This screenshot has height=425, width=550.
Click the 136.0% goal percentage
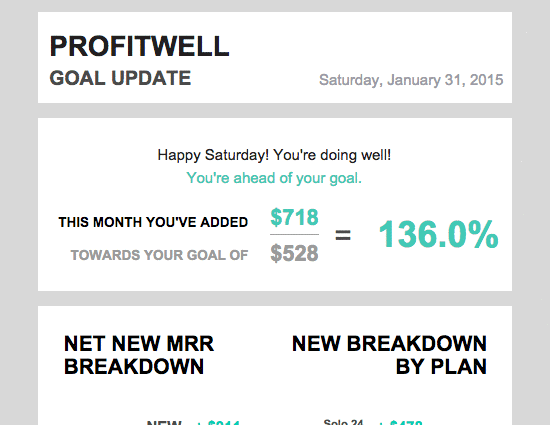(438, 234)
